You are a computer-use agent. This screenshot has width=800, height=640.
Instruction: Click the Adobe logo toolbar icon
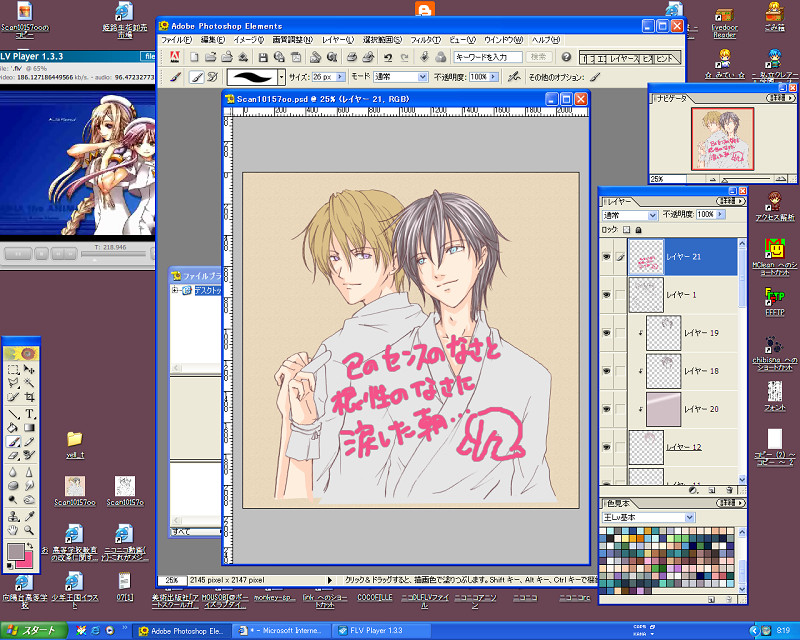click(x=174, y=57)
